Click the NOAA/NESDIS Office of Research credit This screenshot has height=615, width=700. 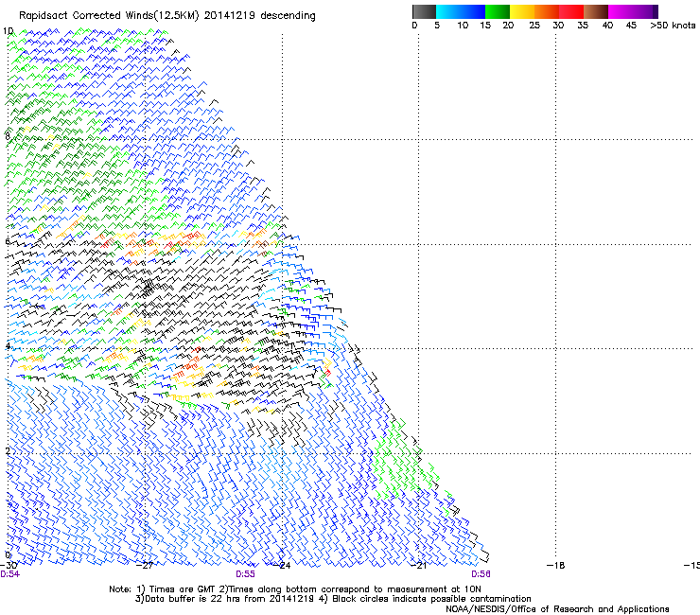[x=557, y=609]
